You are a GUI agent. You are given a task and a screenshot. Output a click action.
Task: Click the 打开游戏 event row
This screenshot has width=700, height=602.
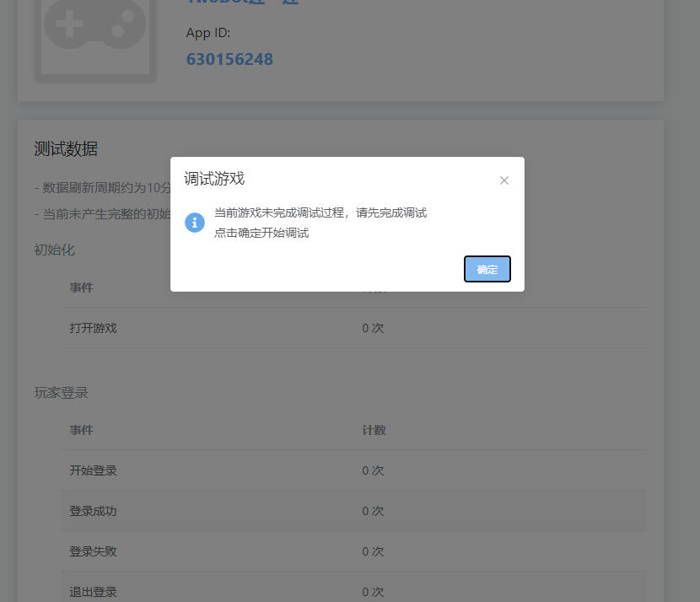click(x=354, y=328)
